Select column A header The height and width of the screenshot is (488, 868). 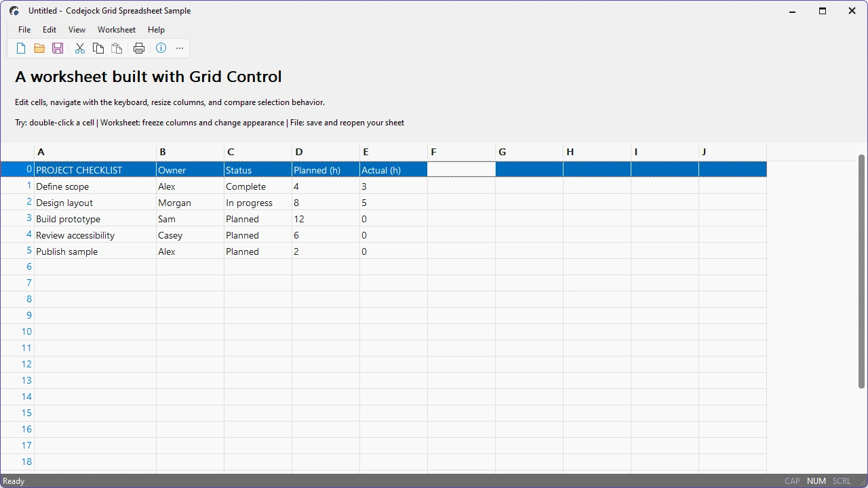pyautogui.click(x=95, y=152)
